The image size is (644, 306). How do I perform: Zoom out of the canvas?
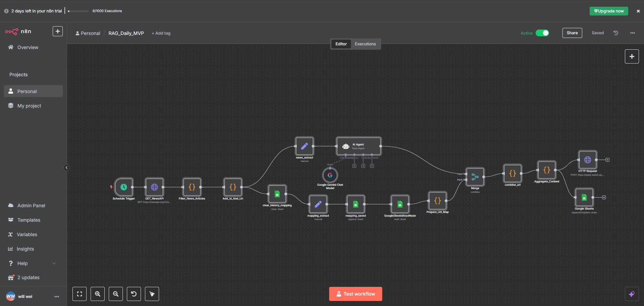[x=116, y=294]
